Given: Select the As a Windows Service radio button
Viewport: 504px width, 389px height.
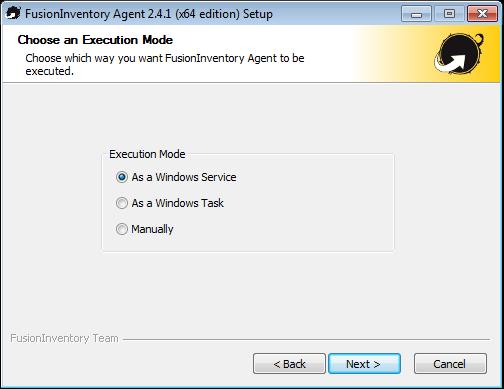Looking at the screenshot, I should [x=122, y=177].
